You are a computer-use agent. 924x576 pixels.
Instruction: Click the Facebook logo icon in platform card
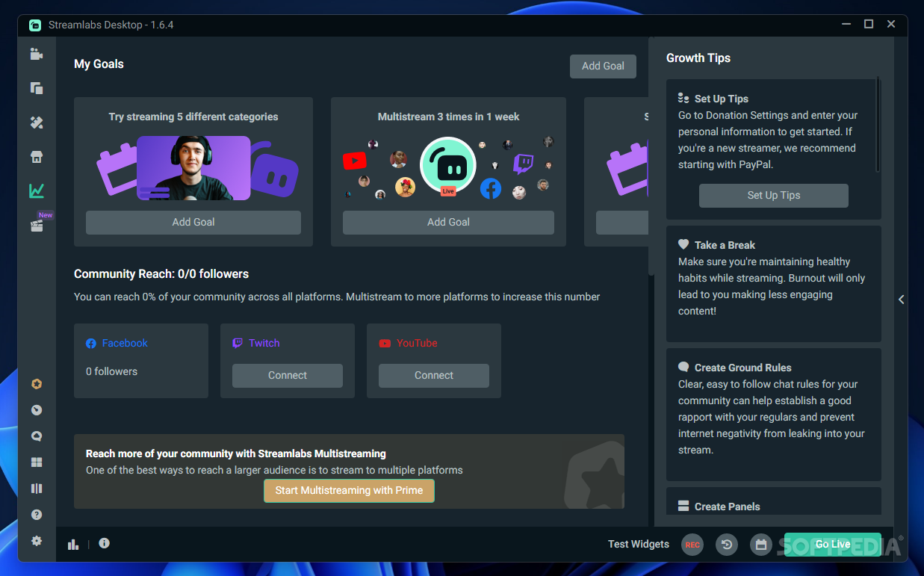[x=91, y=344]
